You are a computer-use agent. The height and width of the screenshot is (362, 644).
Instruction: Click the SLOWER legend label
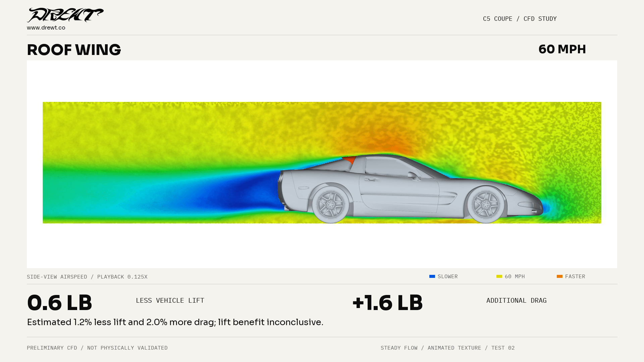point(447,277)
